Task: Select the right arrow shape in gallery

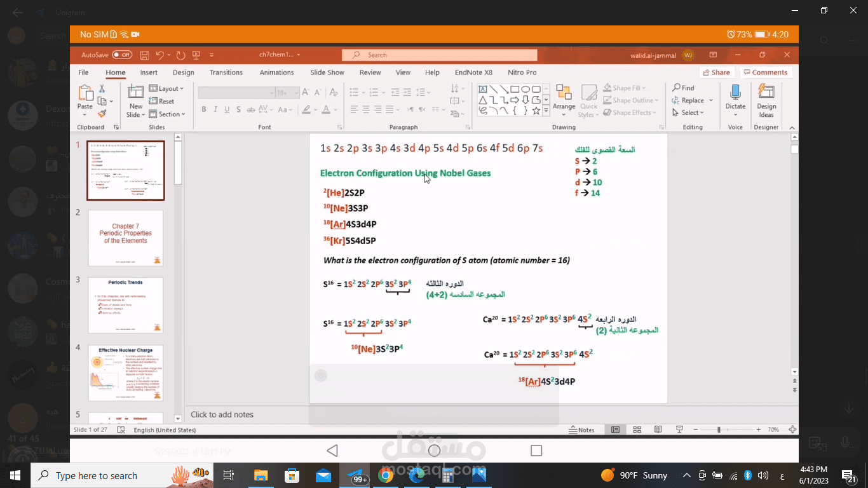Action: click(515, 100)
